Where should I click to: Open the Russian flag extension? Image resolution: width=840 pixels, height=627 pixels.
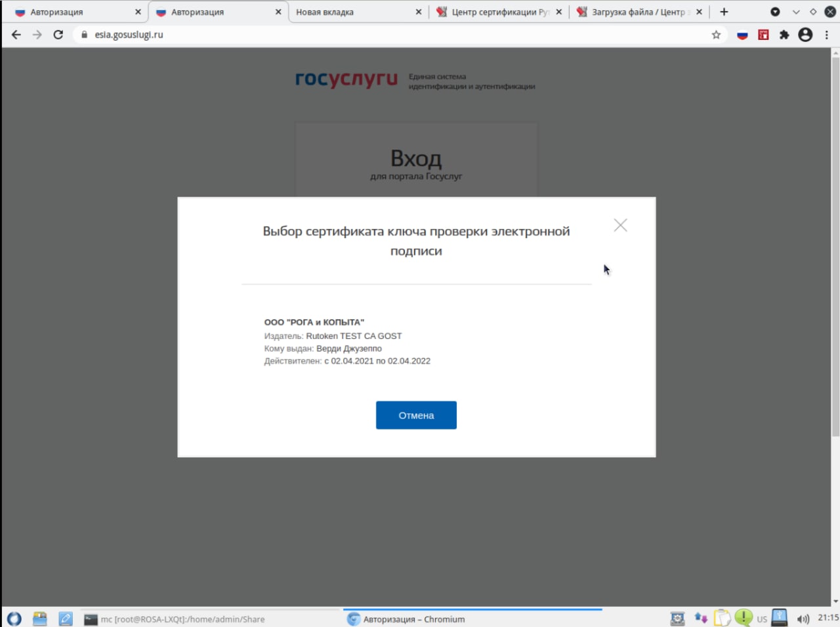click(x=742, y=35)
